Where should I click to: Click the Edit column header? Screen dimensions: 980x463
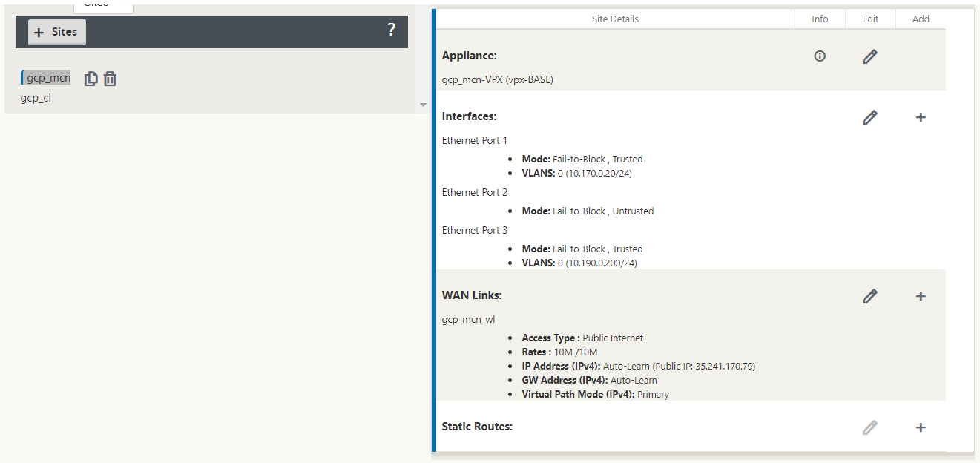[x=870, y=19]
